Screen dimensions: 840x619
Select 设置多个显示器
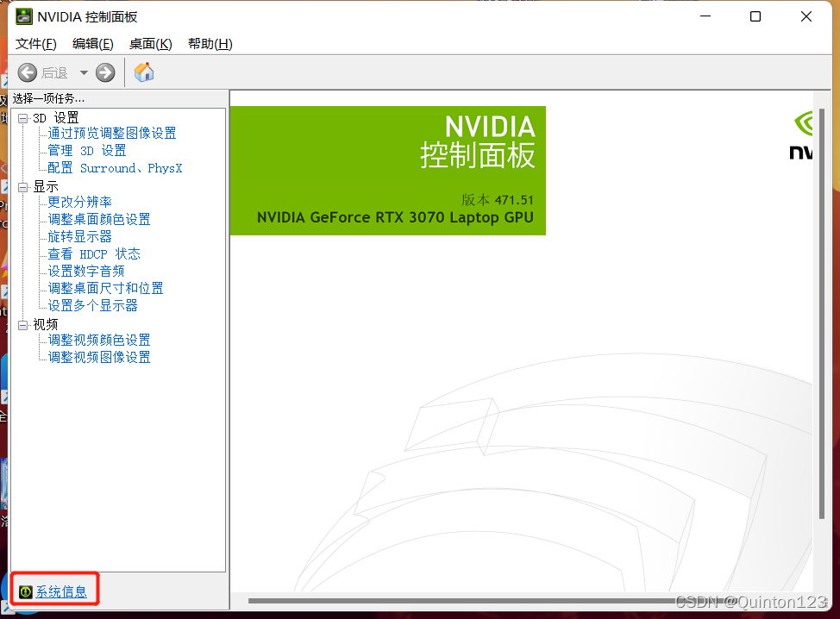click(92, 306)
